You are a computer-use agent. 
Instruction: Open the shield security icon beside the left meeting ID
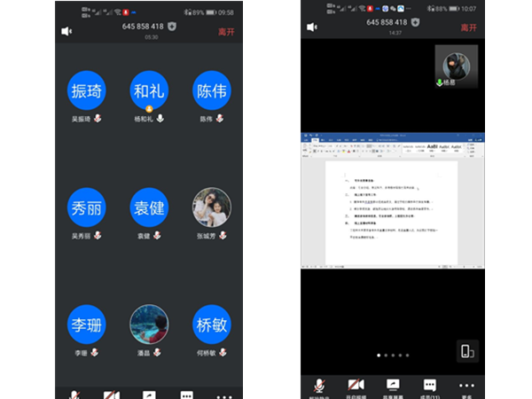click(x=172, y=26)
